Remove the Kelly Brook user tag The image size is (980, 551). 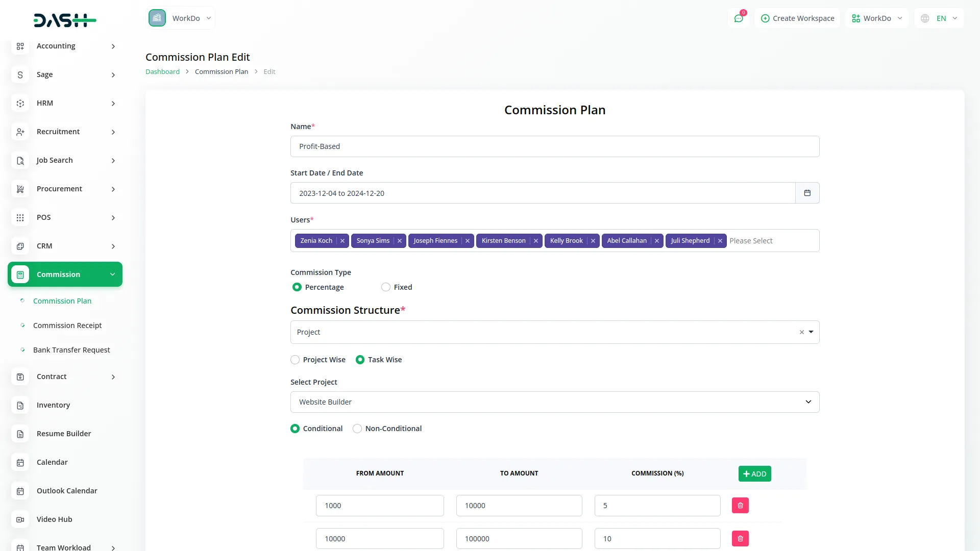[x=593, y=241]
